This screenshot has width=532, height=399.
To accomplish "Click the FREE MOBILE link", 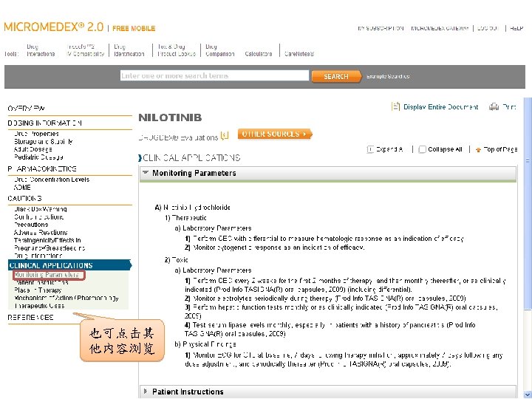I will 134,29.
